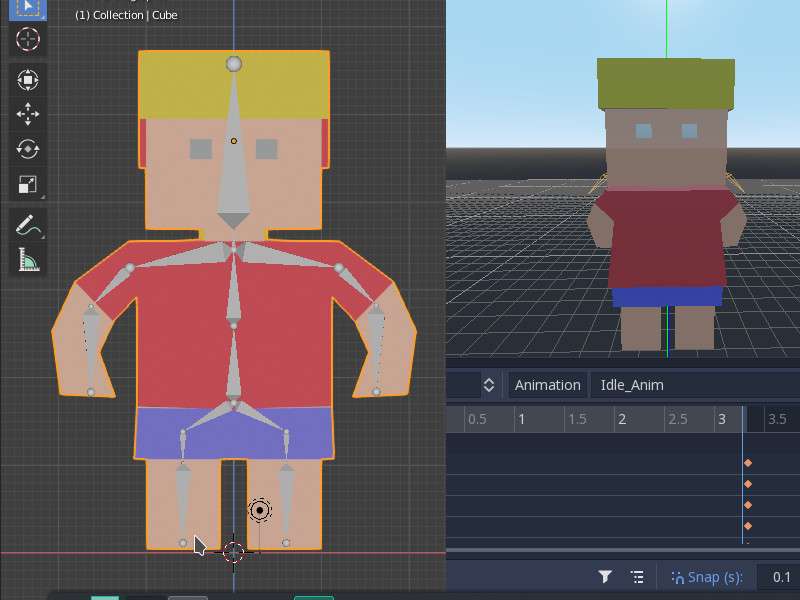This screenshot has width=800, height=600.
Task: Click the "(1) Collection | Cube" viewport label
Action: 126,15
